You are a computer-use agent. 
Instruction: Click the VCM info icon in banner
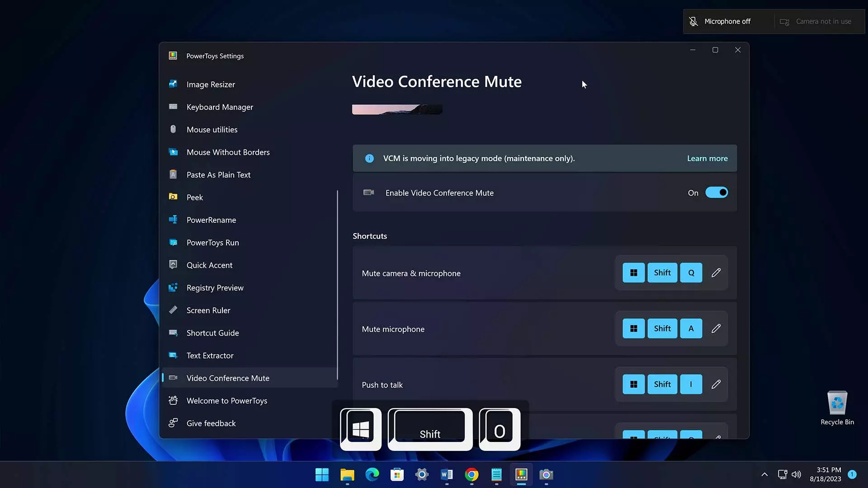[x=369, y=159]
